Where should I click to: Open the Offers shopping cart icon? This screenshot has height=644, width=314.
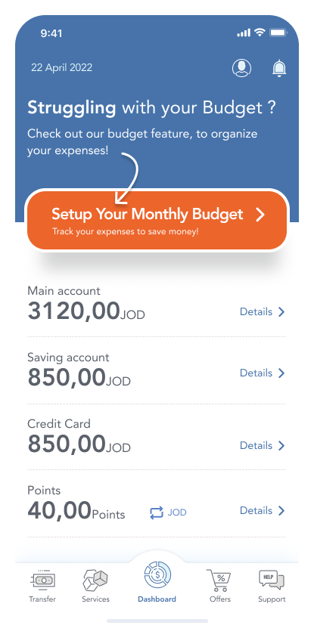pos(220,580)
